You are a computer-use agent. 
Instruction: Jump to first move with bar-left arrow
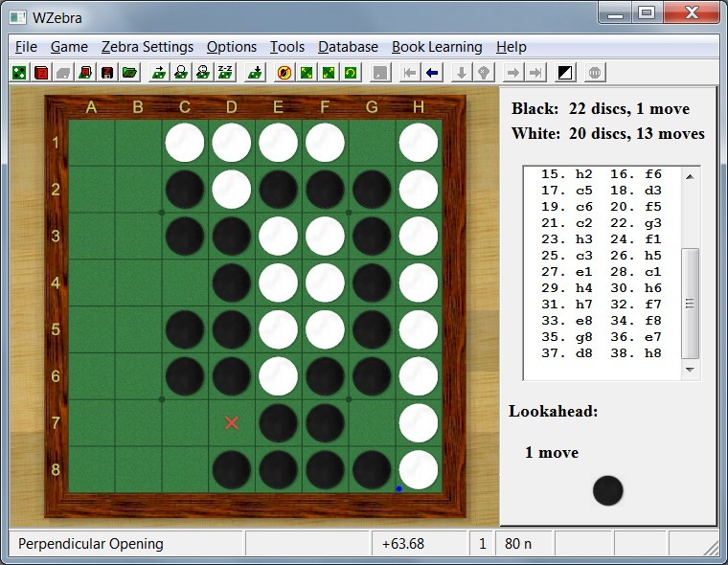pyautogui.click(x=410, y=73)
